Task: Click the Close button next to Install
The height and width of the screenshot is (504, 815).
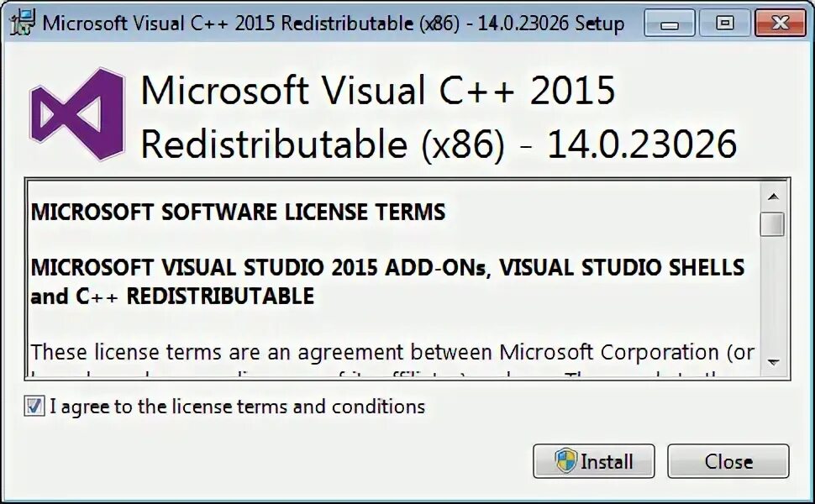Action: click(728, 461)
